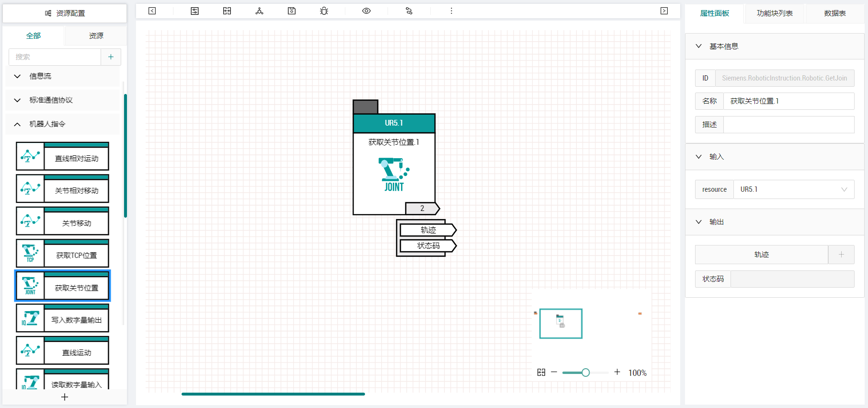868x408 pixels.
Task: Zoom out with the minus button
Action: pyautogui.click(x=554, y=372)
